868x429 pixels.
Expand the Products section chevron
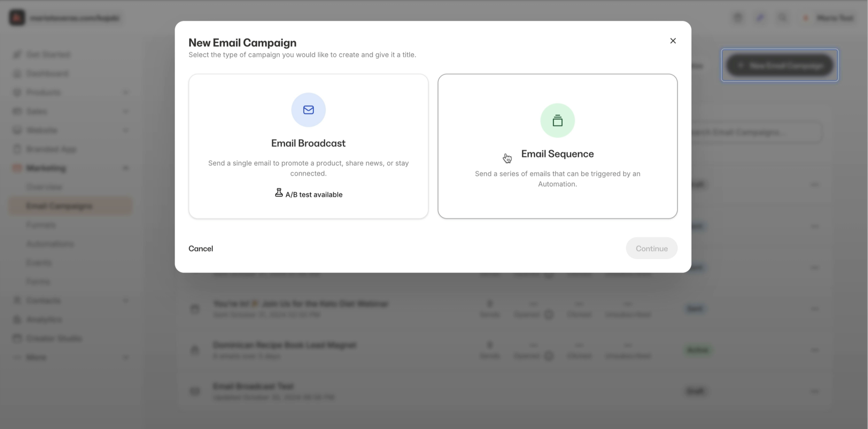126,92
